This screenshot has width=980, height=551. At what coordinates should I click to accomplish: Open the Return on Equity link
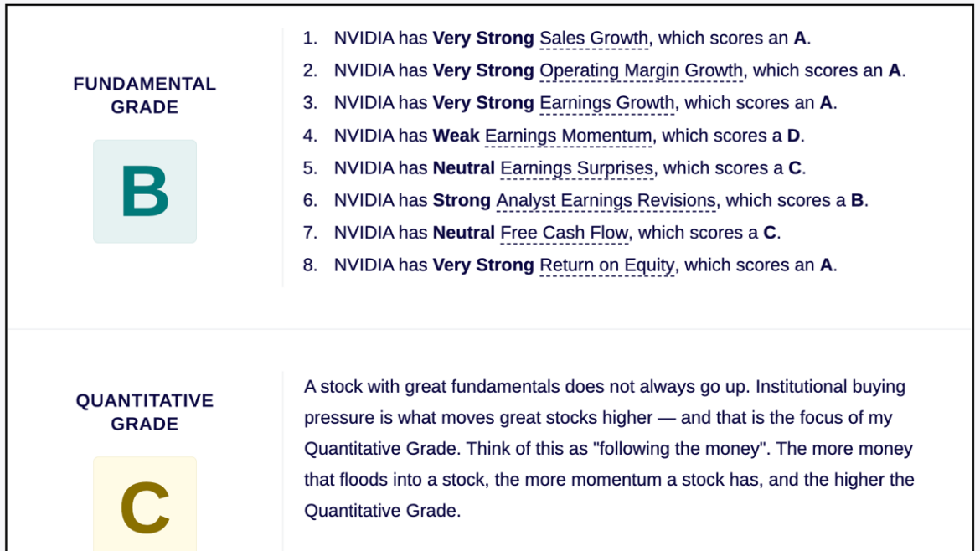(607, 265)
